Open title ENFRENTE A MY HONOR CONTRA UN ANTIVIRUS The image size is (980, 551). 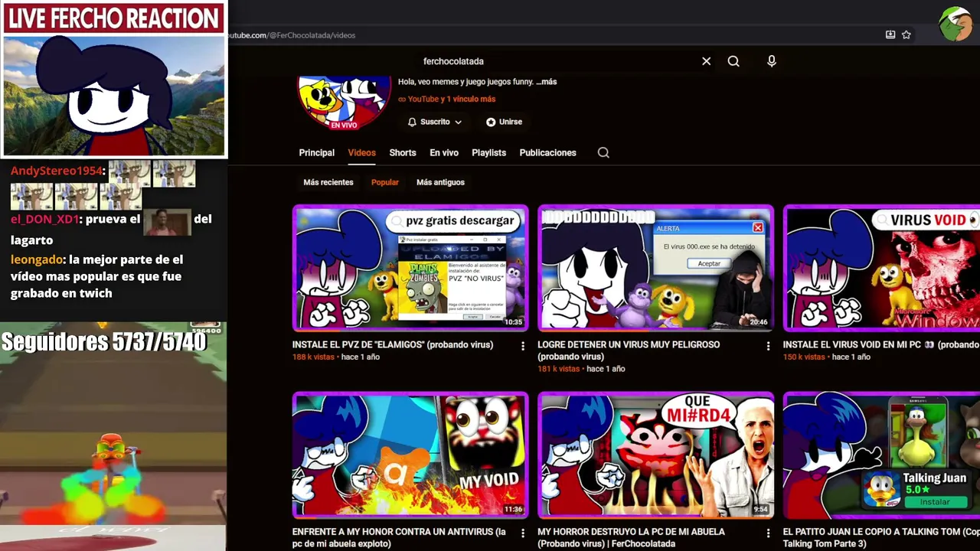click(x=399, y=537)
